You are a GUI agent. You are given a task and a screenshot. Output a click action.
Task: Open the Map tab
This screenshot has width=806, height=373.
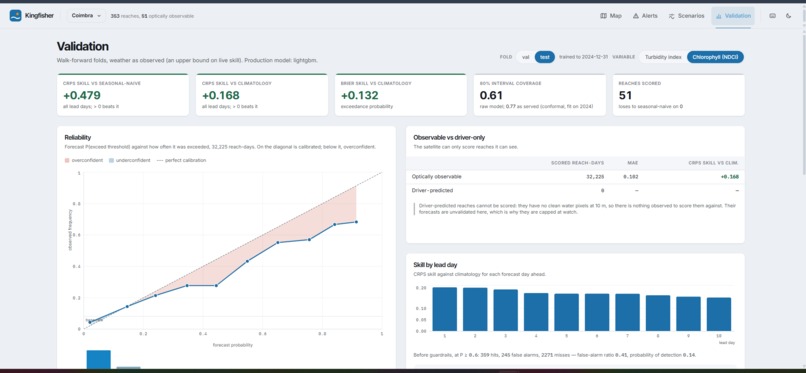click(611, 16)
